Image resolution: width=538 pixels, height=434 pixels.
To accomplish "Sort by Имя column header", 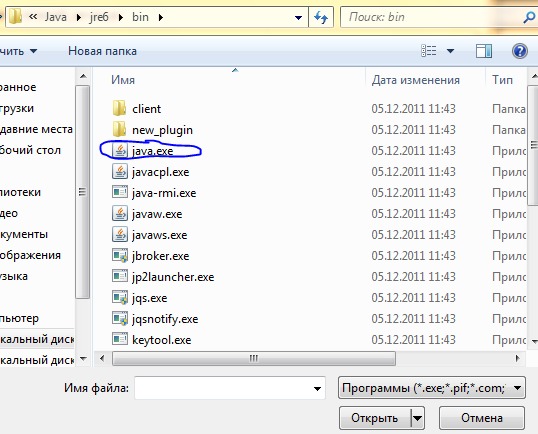I will coord(123,80).
